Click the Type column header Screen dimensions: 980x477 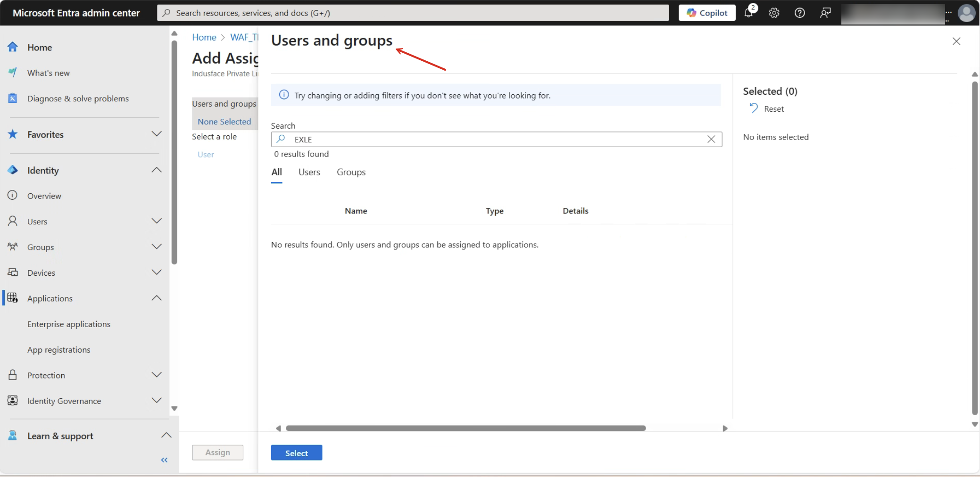[x=495, y=211]
